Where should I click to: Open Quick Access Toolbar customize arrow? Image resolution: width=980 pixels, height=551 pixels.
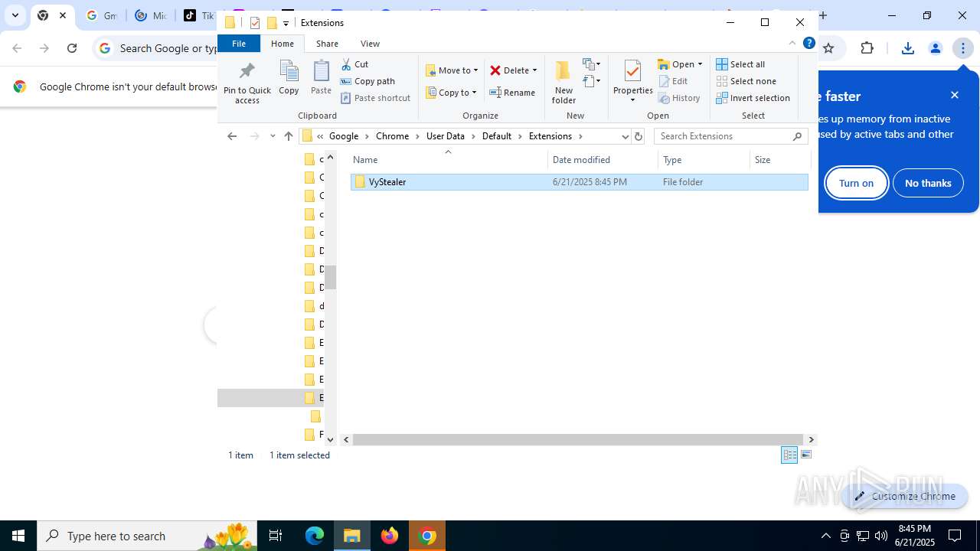(286, 23)
